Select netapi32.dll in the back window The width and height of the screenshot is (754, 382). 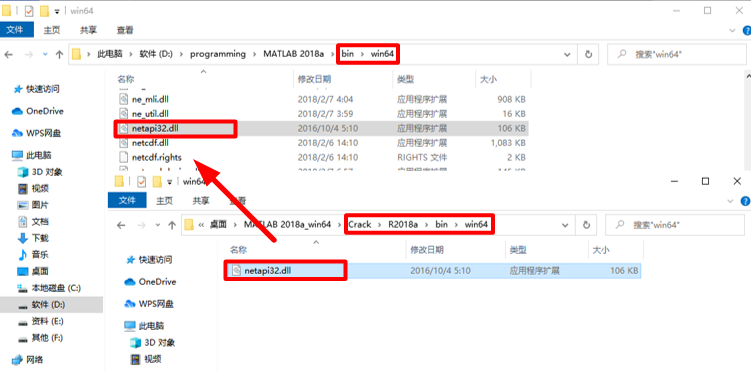pos(322,128)
